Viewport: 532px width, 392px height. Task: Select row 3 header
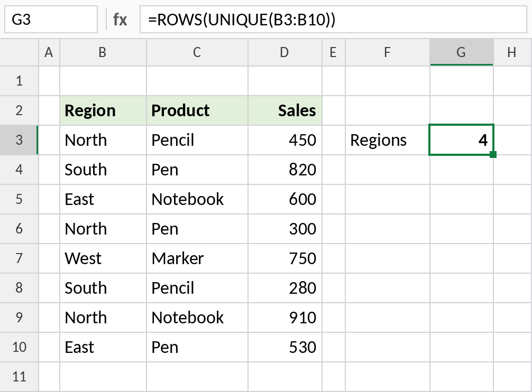pyautogui.click(x=19, y=140)
